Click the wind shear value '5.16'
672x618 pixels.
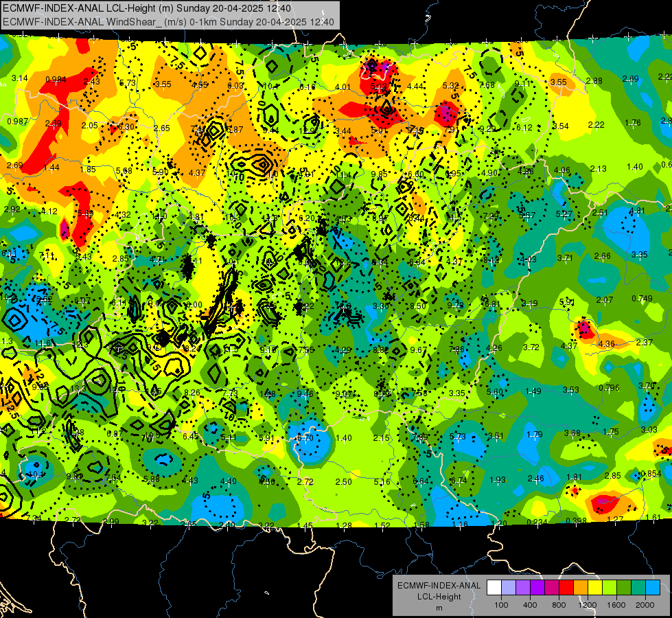point(382,481)
